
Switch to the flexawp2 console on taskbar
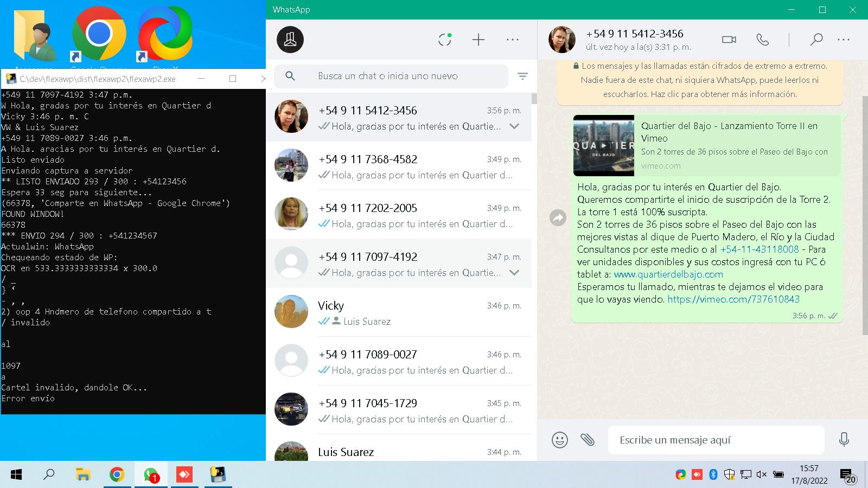[218, 475]
